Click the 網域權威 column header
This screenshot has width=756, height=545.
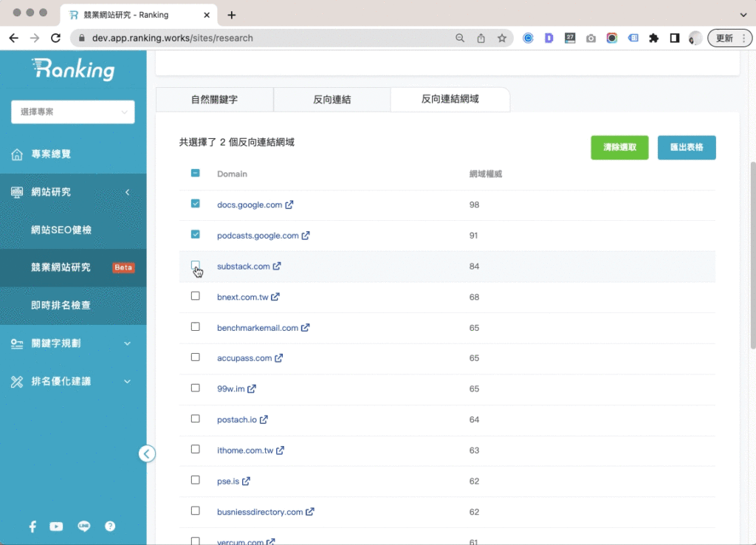coord(486,174)
